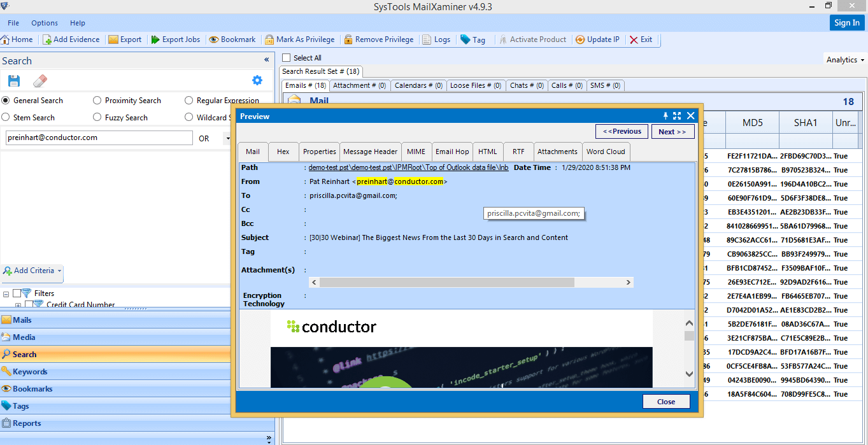The height and width of the screenshot is (445, 868).
Task: Check the Credit Card Number filter checkbox
Action: [x=29, y=305]
